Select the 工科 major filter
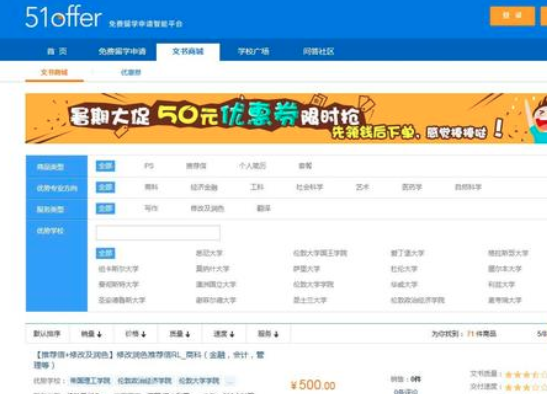 point(257,187)
